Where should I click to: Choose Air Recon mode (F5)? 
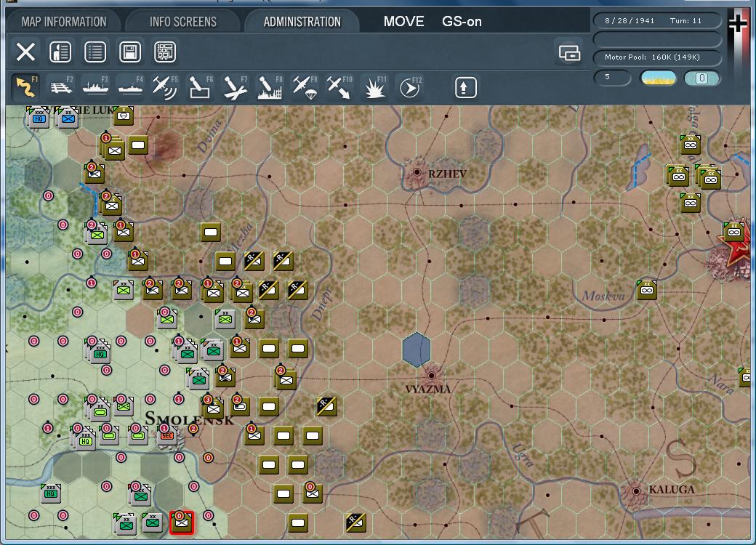pos(164,88)
